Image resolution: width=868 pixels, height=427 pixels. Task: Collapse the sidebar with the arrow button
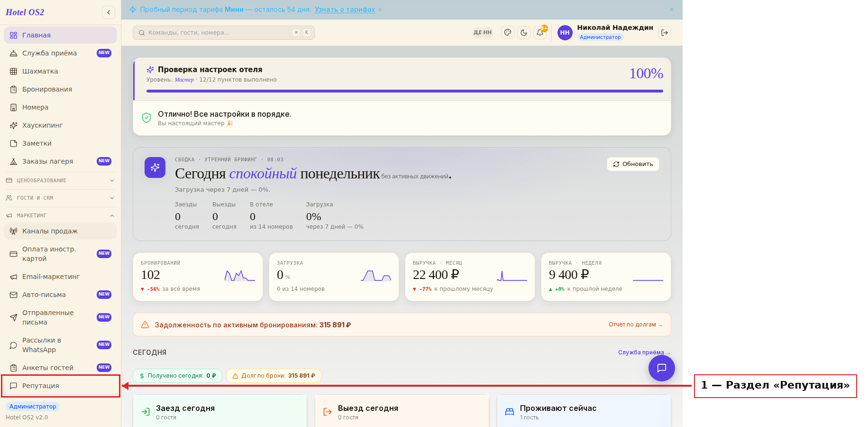click(109, 12)
